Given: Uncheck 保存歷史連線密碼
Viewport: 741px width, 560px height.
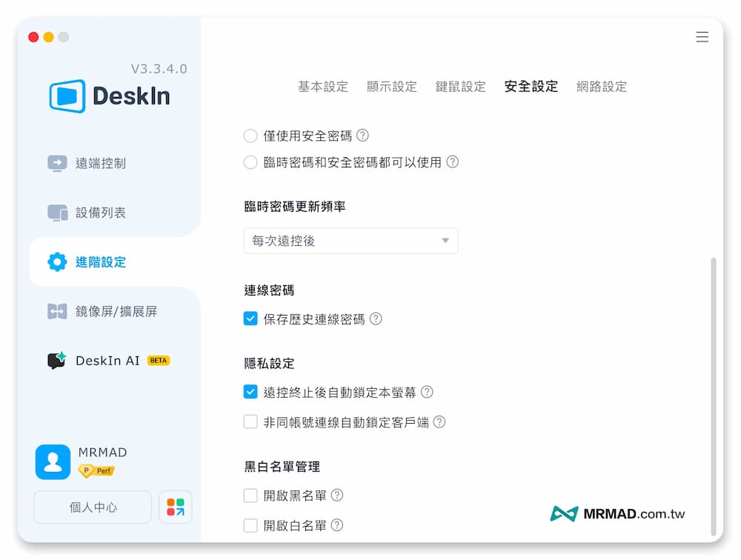Looking at the screenshot, I should point(250,319).
